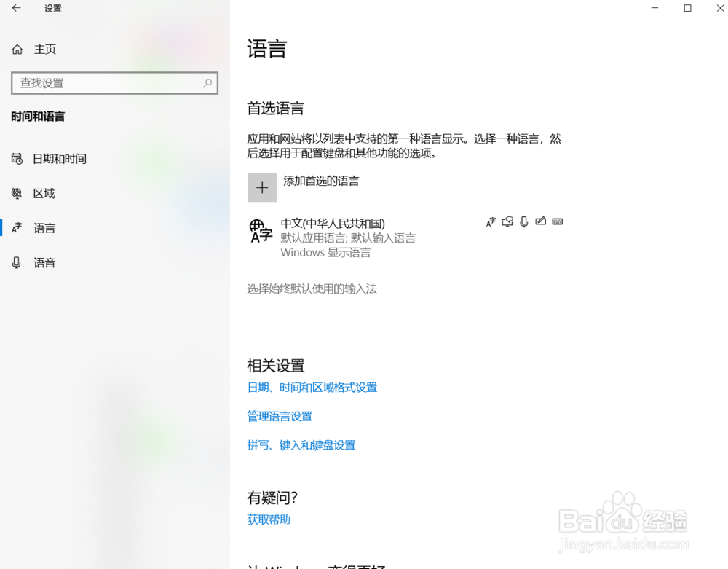The width and height of the screenshot is (728, 569).
Task: Click the speech recognition microphone icon beside 中文
Action: [x=524, y=221]
